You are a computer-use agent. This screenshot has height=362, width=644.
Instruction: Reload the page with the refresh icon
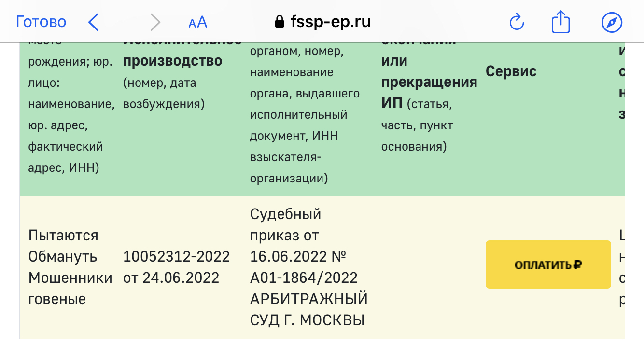pyautogui.click(x=517, y=22)
